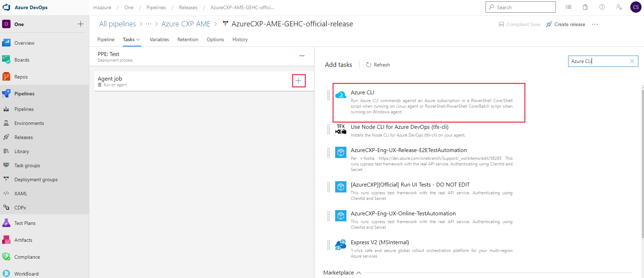Add a task to Agent job with plus
This screenshot has height=278, width=644.
299,81
